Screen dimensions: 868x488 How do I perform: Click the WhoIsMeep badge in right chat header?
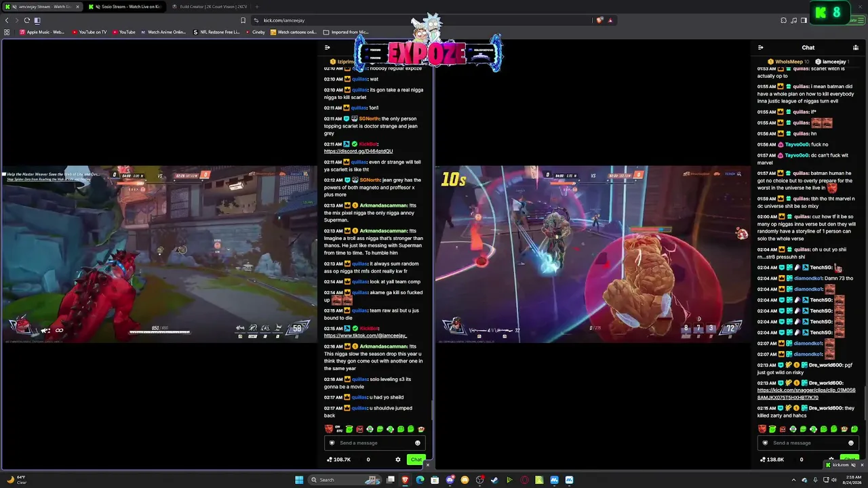(x=789, y=62)
